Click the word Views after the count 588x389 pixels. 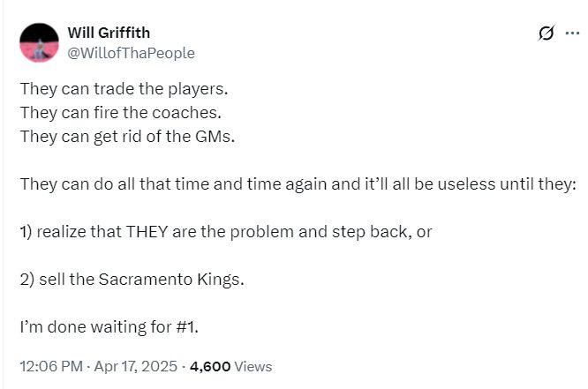click(253, 366)
